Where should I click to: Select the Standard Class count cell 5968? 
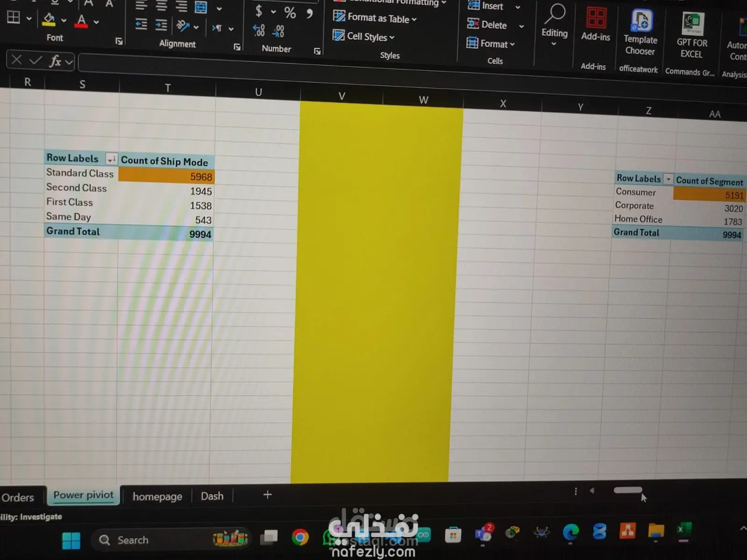tap(167, 176)
